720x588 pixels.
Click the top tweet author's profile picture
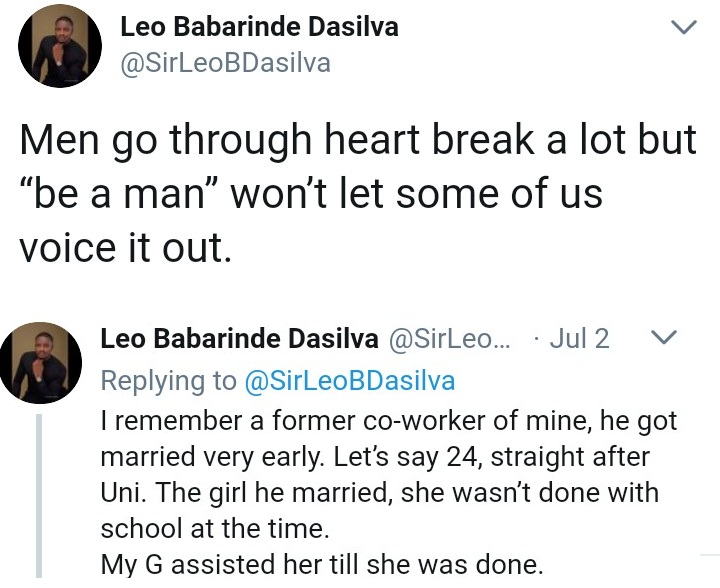click(x=60, y=46)
